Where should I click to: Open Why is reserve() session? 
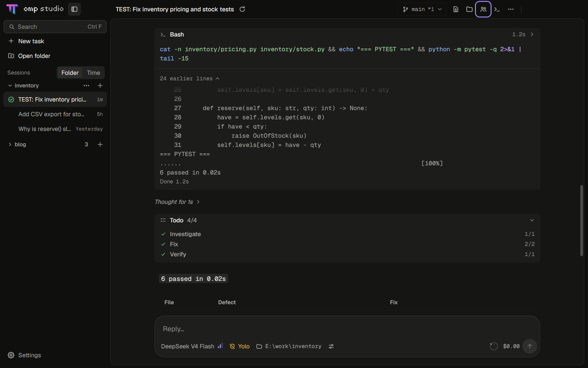point(55,129)
